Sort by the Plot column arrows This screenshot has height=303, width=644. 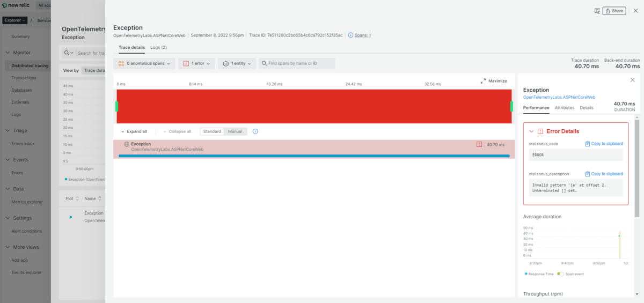pyautogui.click(x=77, y=198)
